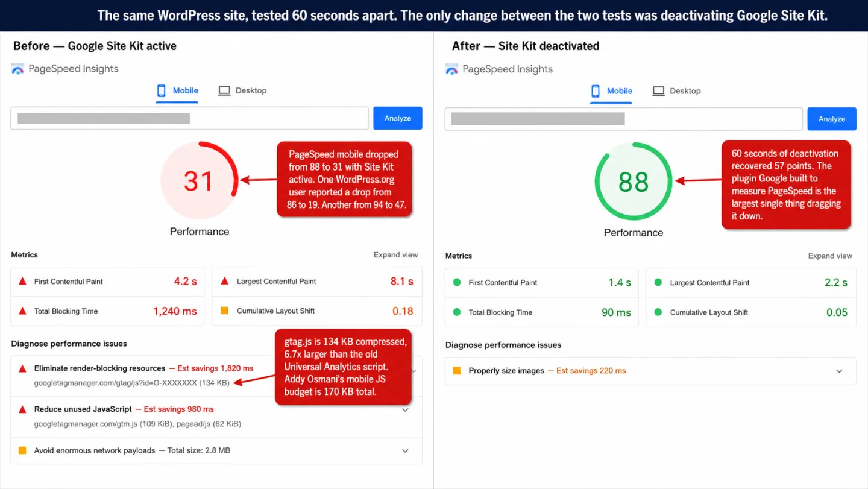Select Mobile tab in Before panel
Image resolution: width=868 pixels, height=489 pixels.
[177, 91]
